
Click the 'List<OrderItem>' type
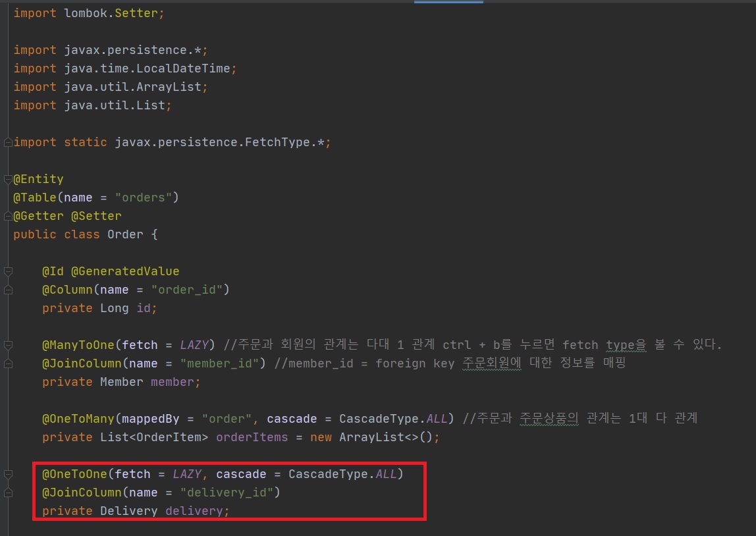[x=154, y=437]
